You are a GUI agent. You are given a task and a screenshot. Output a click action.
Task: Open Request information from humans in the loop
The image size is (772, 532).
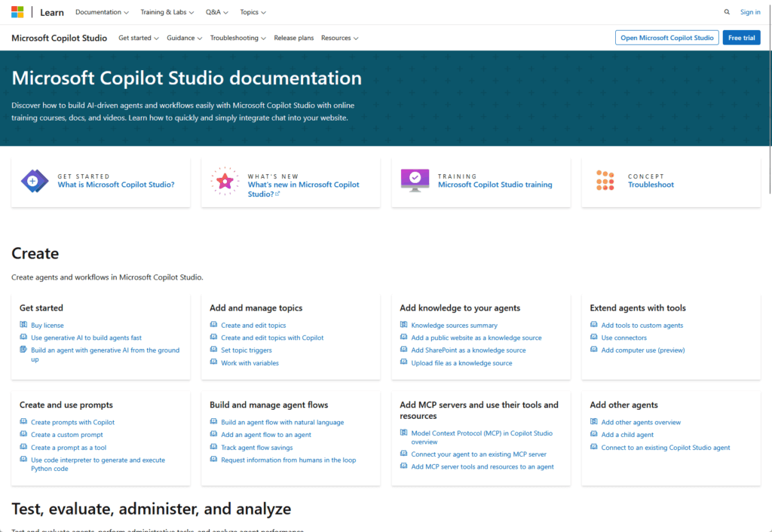point(289,460)
